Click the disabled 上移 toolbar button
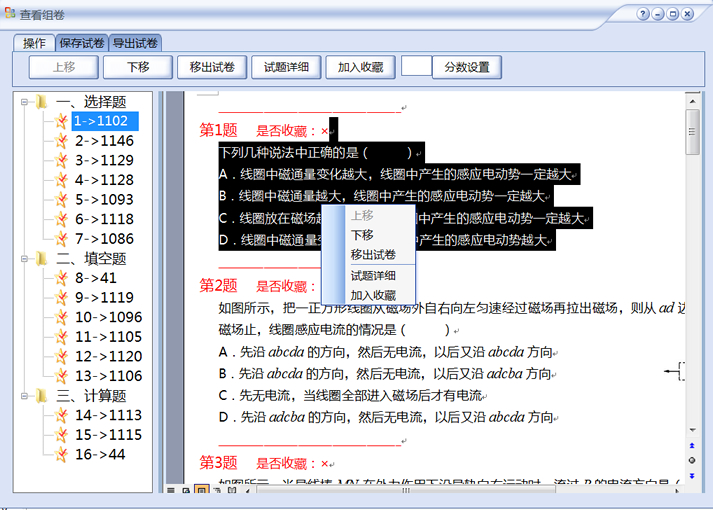 click(64, 67)
